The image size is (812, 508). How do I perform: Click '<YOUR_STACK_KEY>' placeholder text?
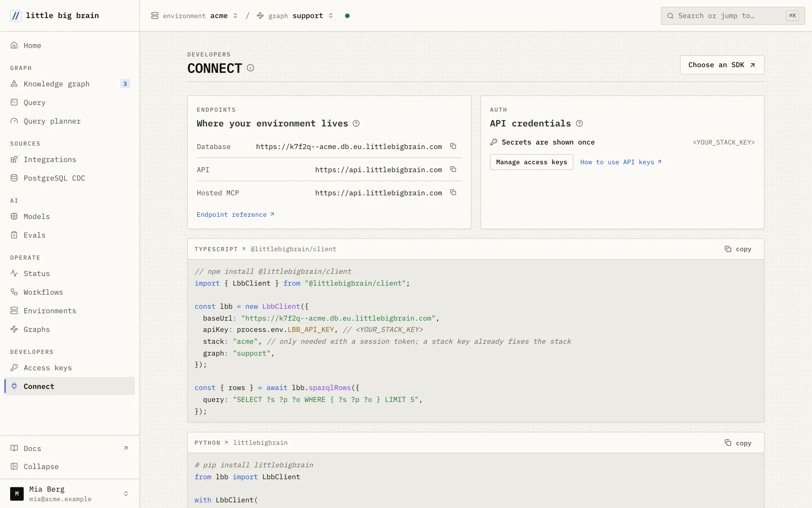tap(724, 142)
